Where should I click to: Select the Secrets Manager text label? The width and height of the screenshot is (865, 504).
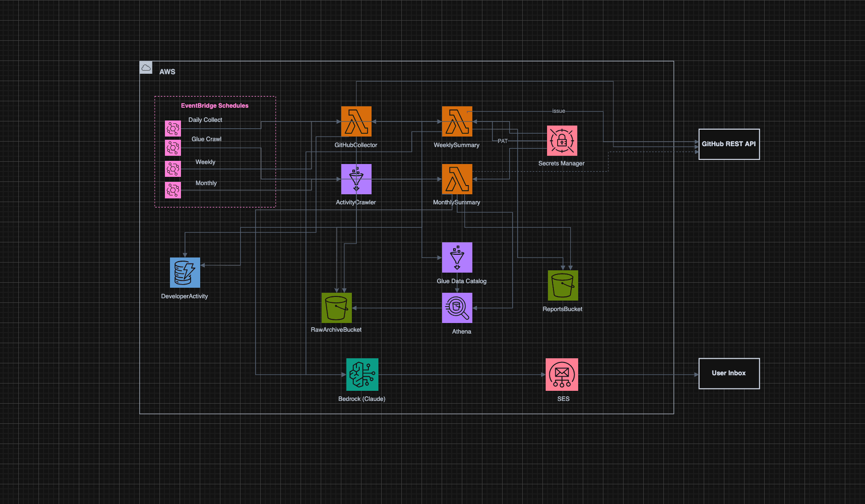click(x=562, y=164)
